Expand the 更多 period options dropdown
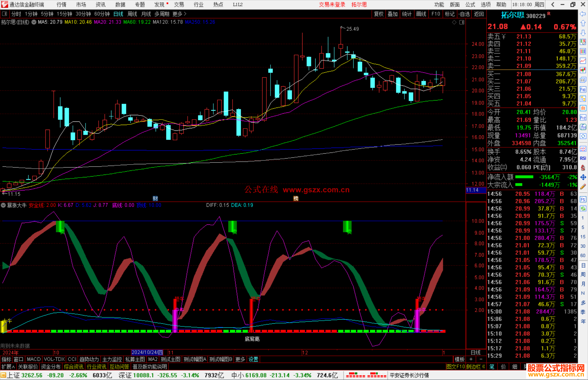Image resolution: width=588 pixels, height=380 pixels. (179, 14)
